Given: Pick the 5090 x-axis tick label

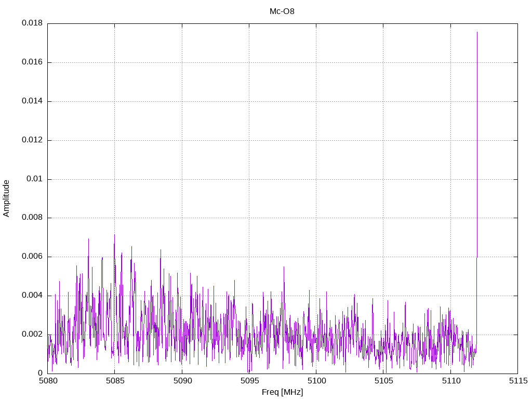Looking at the screenshot, I should [182, 381].
